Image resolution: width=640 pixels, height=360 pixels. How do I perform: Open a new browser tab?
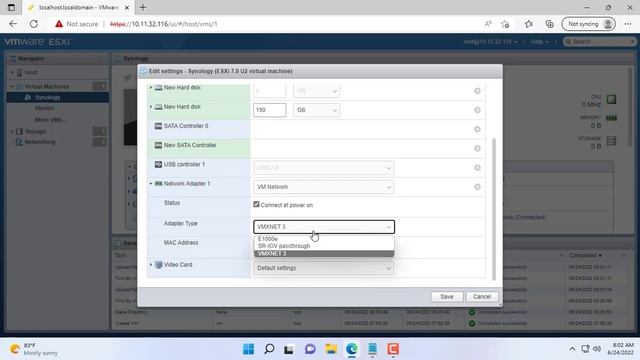143,7
